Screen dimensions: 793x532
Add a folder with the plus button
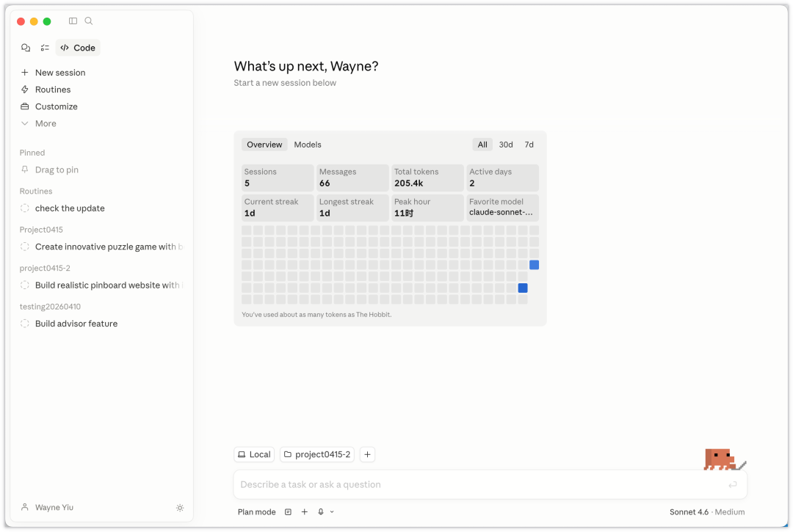tap(368, 455)
